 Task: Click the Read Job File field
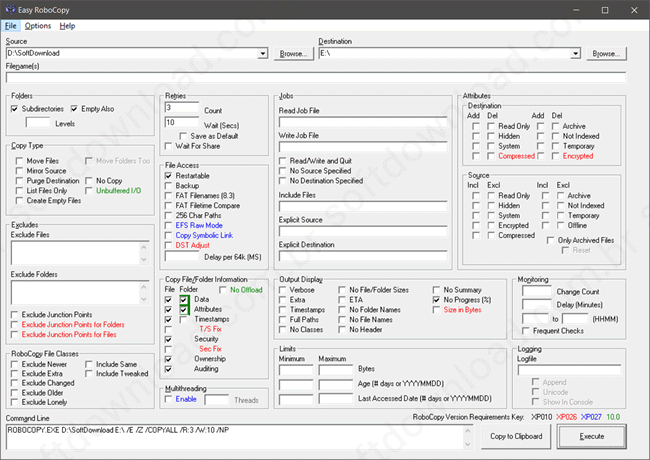pyautogui.click(x=363, y=122)
